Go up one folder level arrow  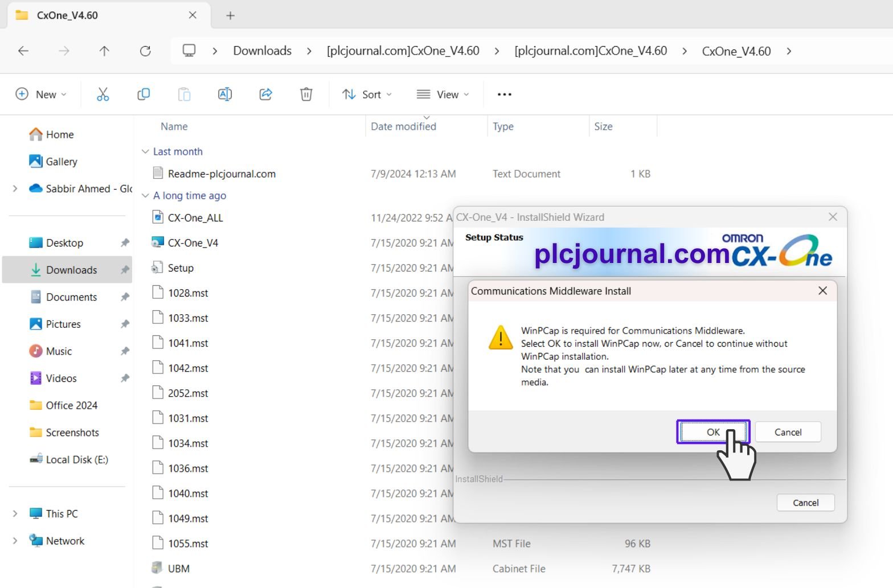pos(104,51)
